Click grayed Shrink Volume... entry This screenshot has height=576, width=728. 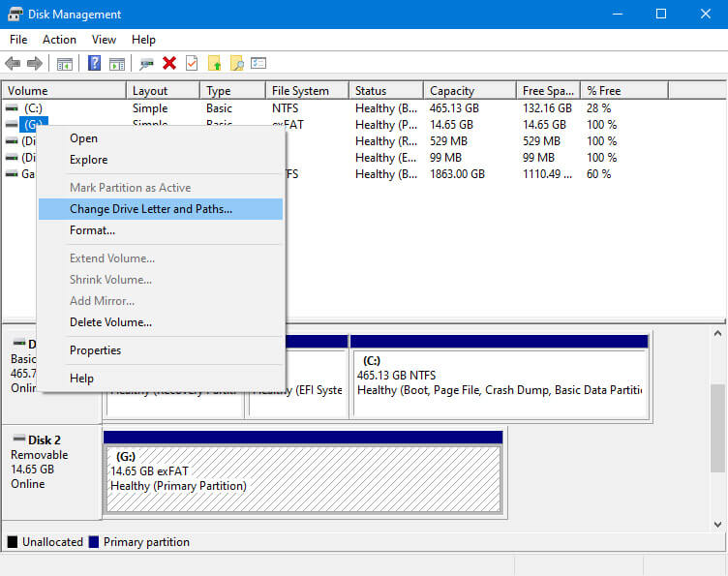pyautogui.click(x=161, y=280)
